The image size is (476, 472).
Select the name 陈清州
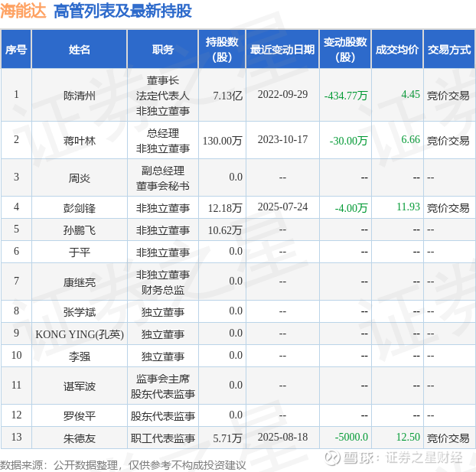coord(80,96)
